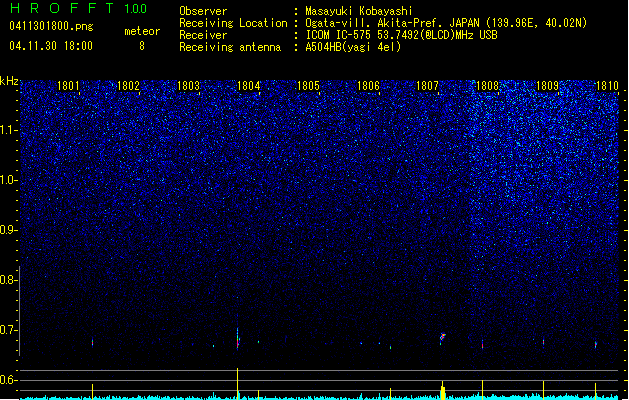Click the 1808 time marker

point(487,86)
